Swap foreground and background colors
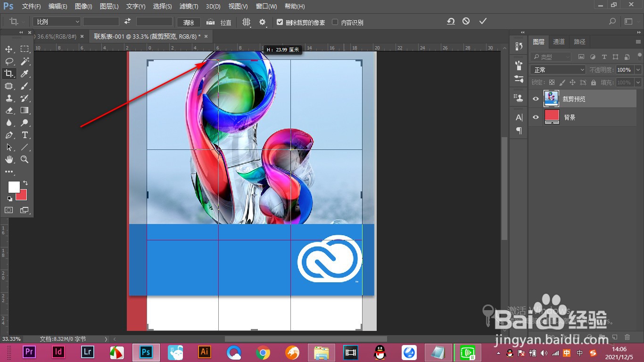Screen dimensions: 644x362 click(x=25, y=183)
